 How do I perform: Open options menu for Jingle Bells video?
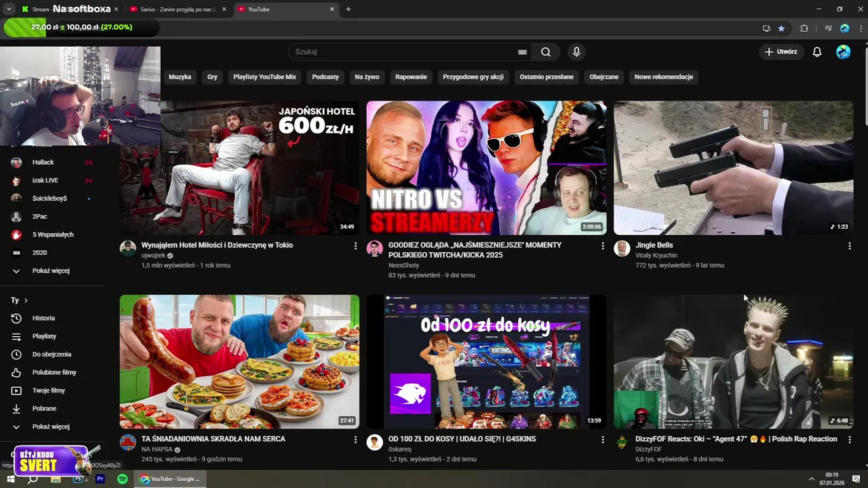849,246
